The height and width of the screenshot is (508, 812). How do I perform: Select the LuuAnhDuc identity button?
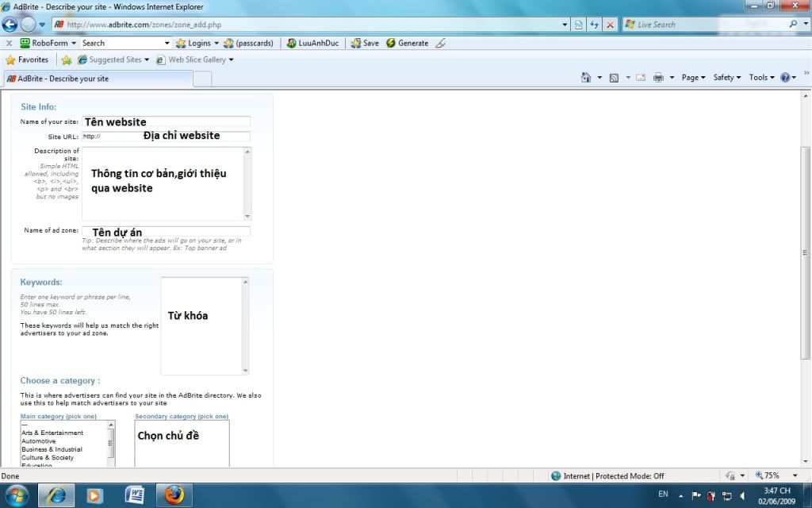click(x=312, y=43)
